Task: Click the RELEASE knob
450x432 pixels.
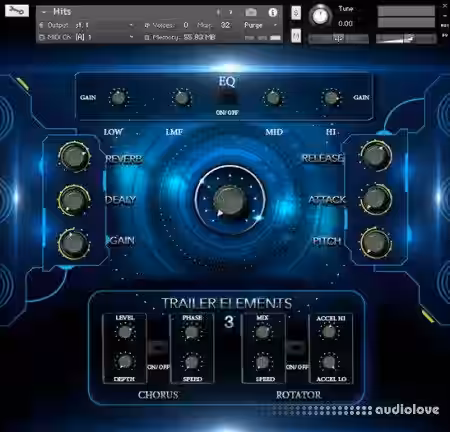Action: click(376, 156)
